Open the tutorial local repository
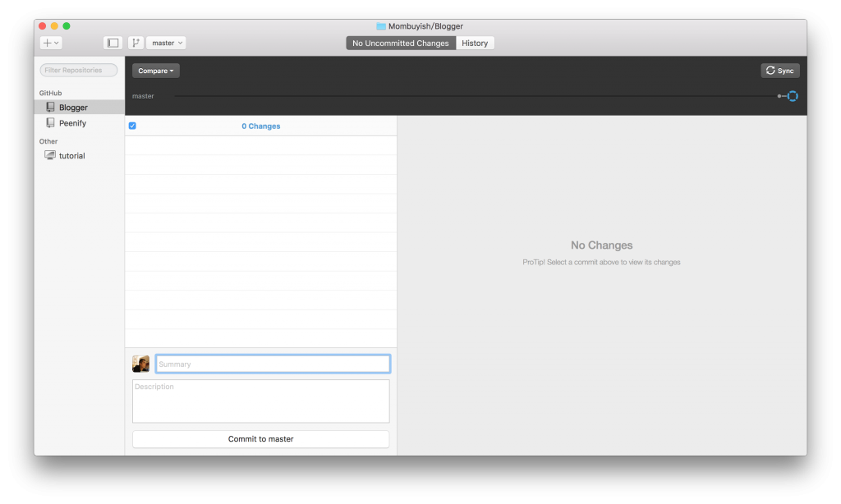The image size is (841, 504). [x=80, y=155]
